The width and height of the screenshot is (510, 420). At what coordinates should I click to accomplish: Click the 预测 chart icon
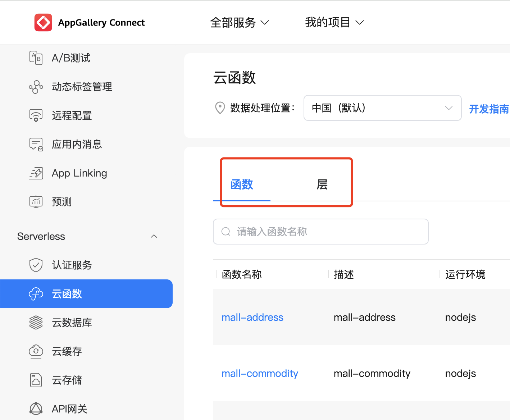click(x=36, y=202)
